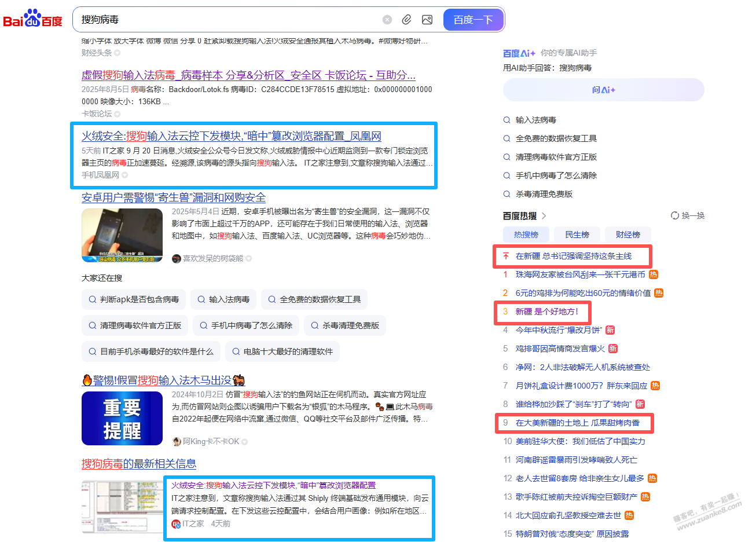756x542 pixels.
Task: Open the 百度AI+ logo link
Action: [x=519, y=53]
